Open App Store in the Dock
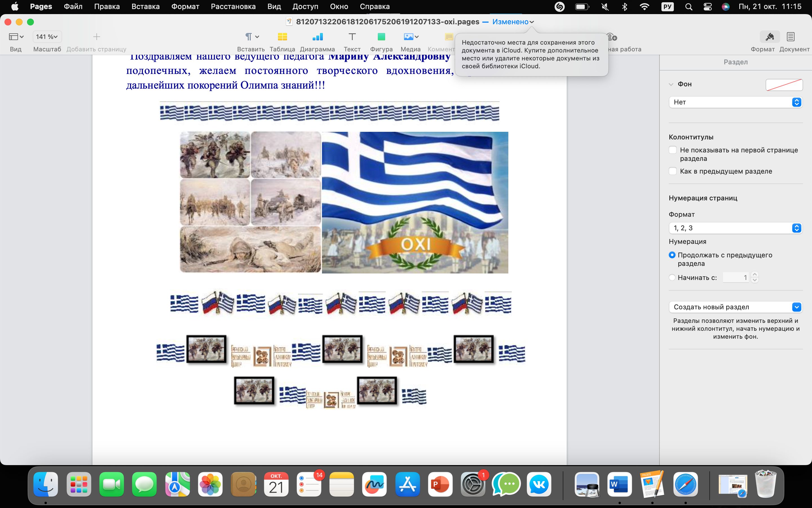The image size is (812, 508). click(x=407, y=484)
